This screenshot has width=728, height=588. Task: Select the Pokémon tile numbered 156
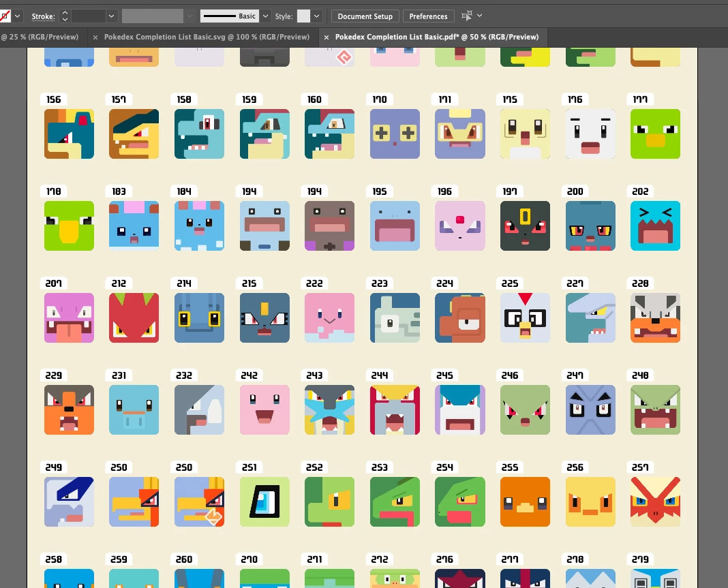pyautogui.click(x=69, y=134)
